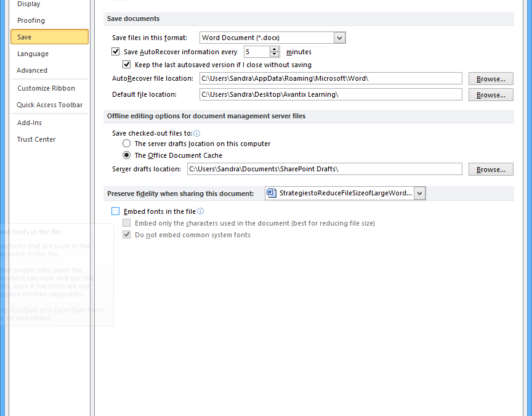Switch to Customize Ribbon section
This screenshot has height=416, width=532.
(46, 88)
